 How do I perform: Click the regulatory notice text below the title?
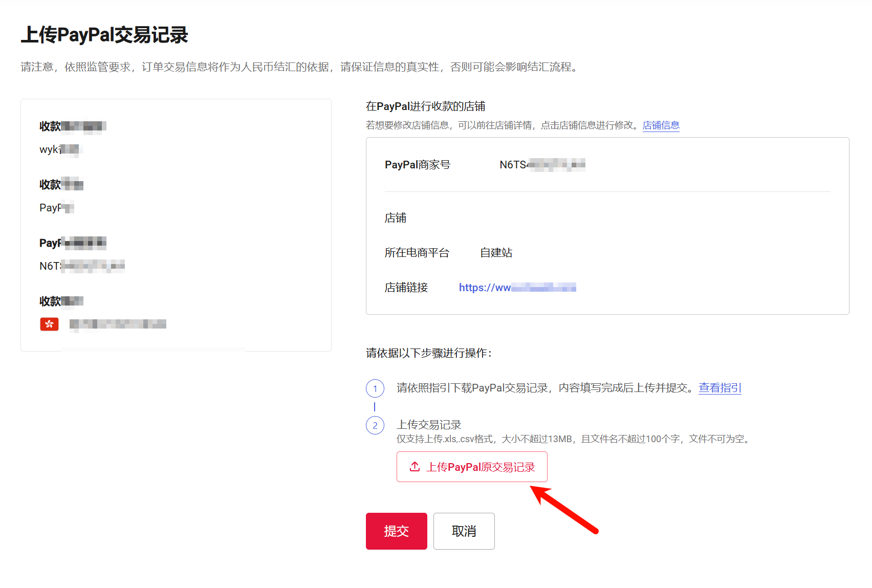pyautogui.click(x=301, y=67)
